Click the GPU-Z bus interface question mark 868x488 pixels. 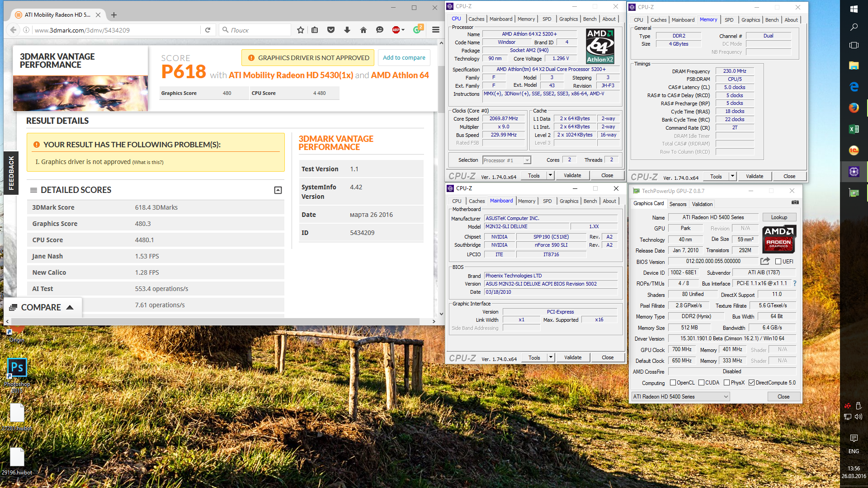click(x=795, y=283)
